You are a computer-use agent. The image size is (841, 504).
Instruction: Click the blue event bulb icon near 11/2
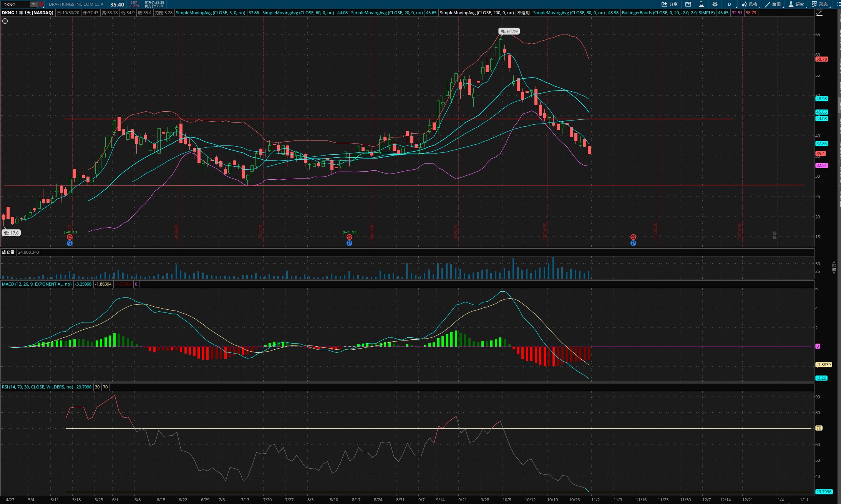(x=633, y=243)
